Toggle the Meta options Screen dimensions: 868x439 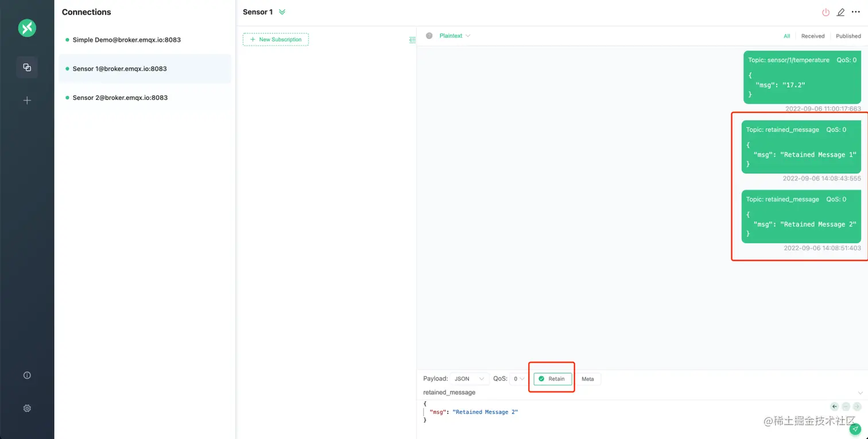click(588, 379)
